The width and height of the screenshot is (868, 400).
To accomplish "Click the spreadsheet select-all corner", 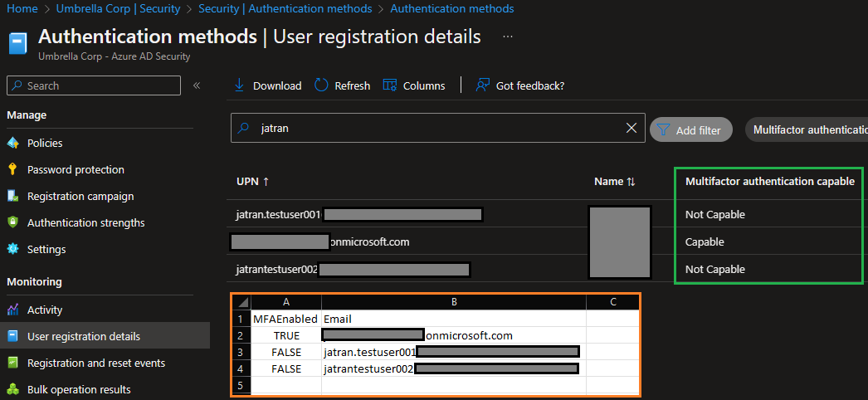I will click(241, 302).
